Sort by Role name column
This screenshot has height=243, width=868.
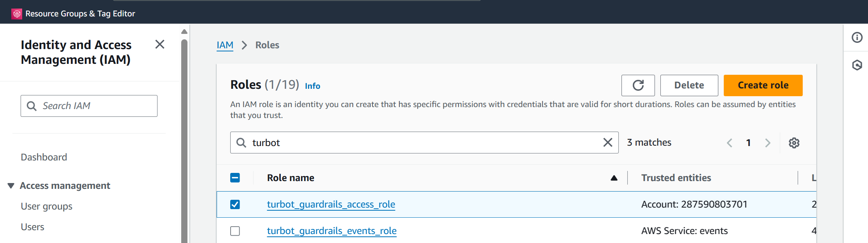point(290,178)
